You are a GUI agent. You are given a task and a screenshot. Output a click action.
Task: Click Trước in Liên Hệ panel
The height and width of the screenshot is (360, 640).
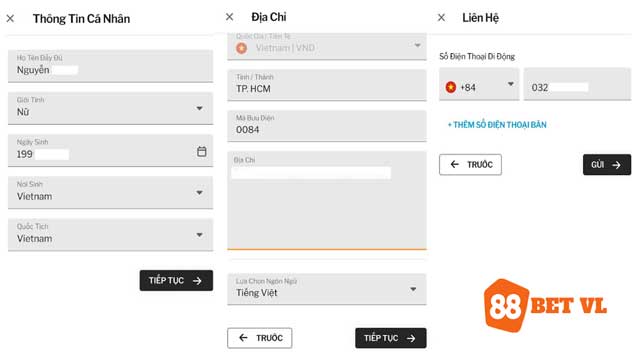[x=470, y=164]
